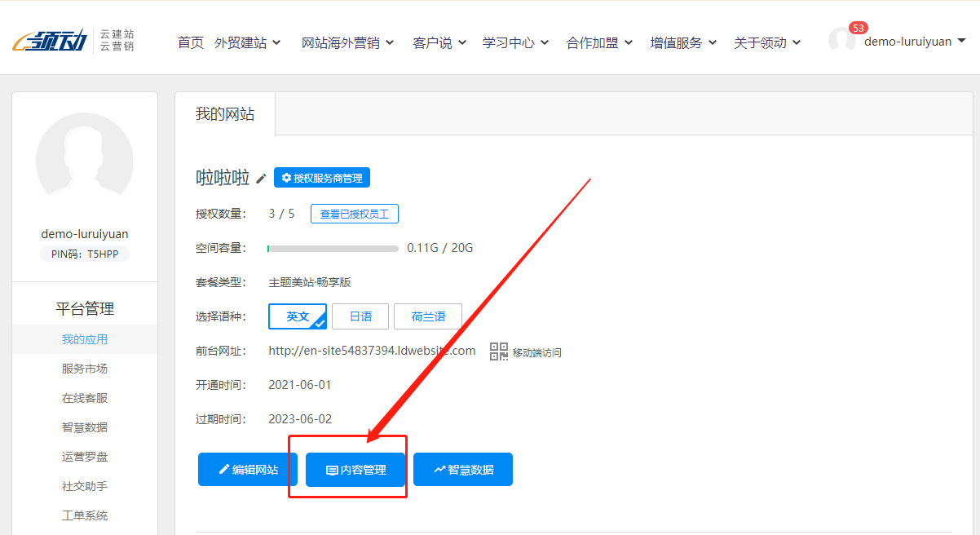980x535 pixels.
Task: Click the QR code icon for 移动端访问
Action: (498, 351)
